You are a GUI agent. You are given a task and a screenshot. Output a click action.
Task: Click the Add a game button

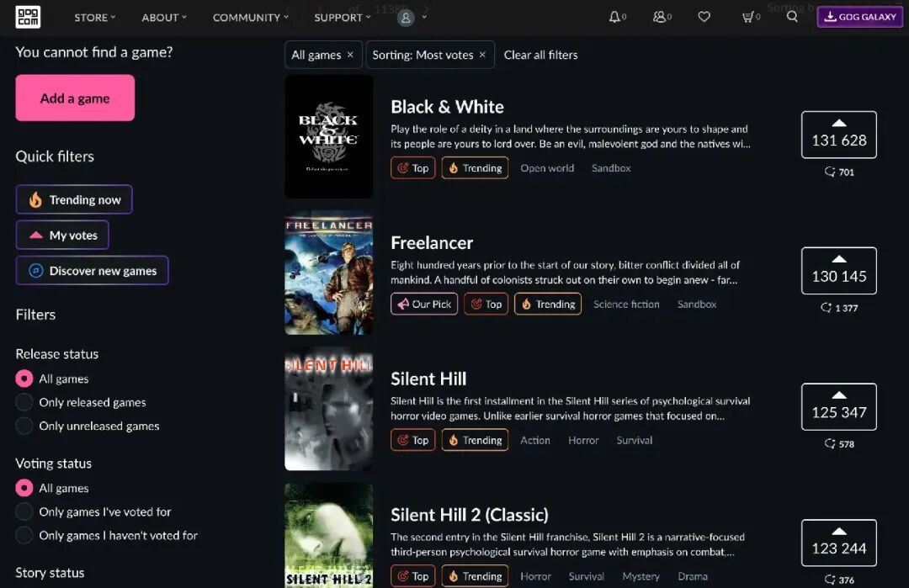[x=75, y=98]
